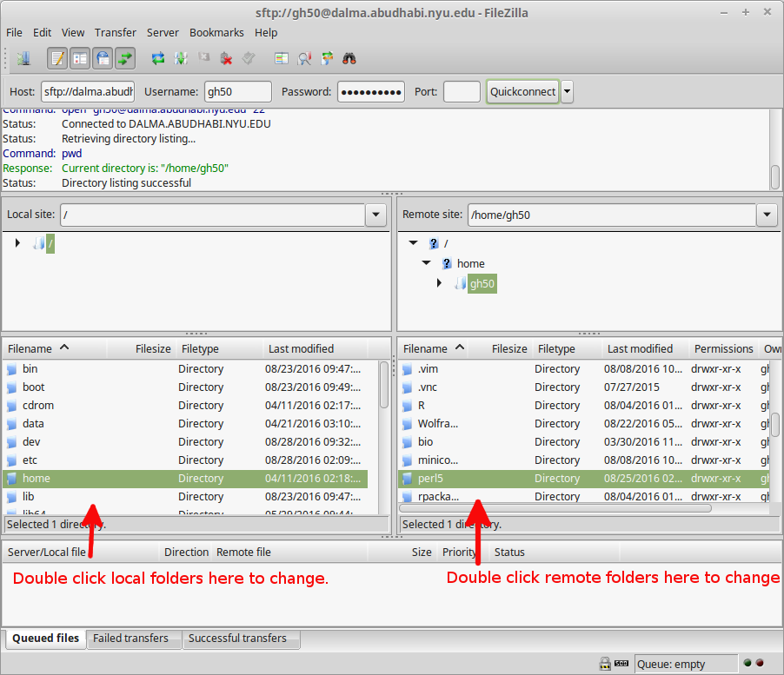Toggle transfer queue display icon
784x675 pixels.
click(125, 59)
